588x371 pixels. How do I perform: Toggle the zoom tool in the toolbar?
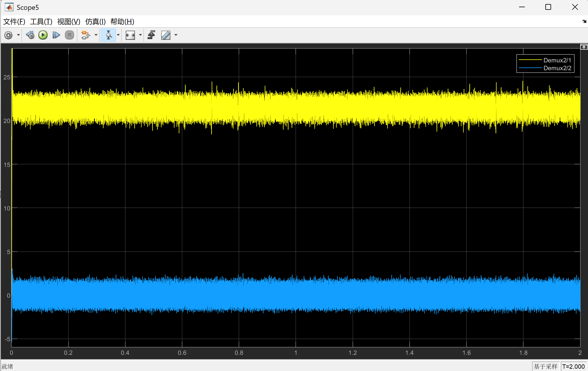pos(108,35)
